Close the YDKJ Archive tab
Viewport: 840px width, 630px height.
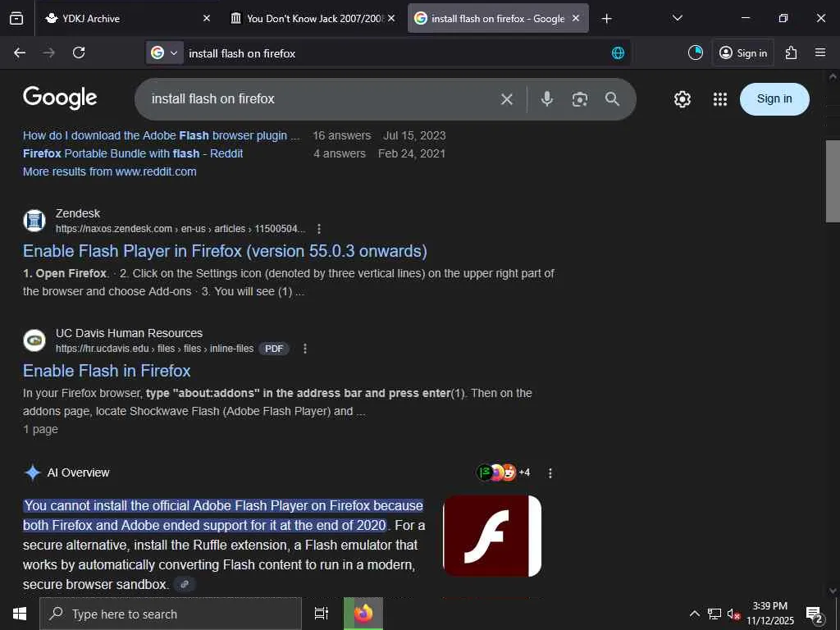tap(207, 18)
